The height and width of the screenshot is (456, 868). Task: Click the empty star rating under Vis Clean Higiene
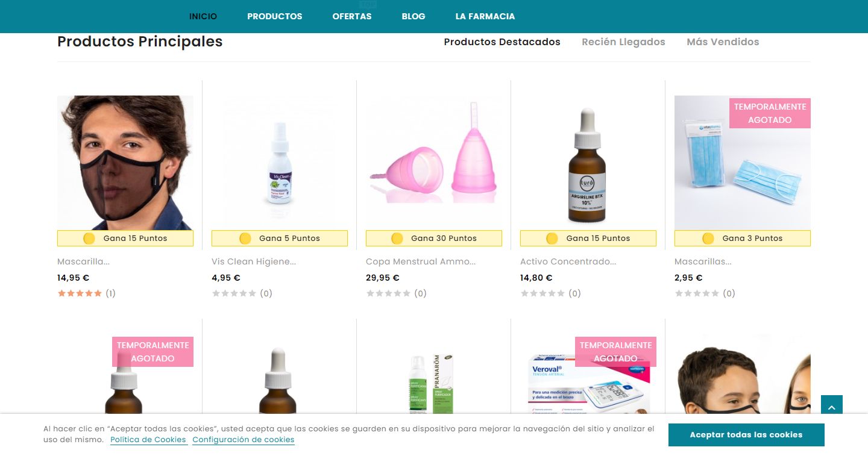[234, 293]
